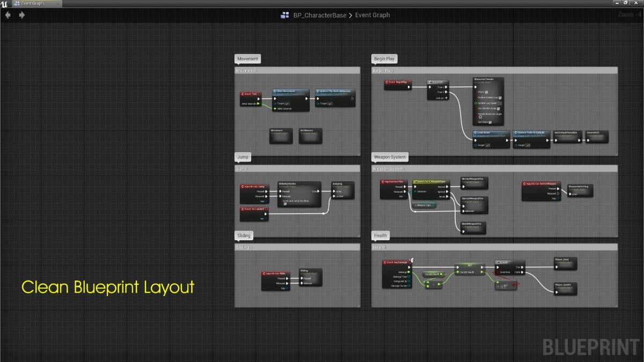This screenshot has width=644, height=362.
Task: Toggle the Can Die Mid Jump checkbox
Action: (499, 108)
